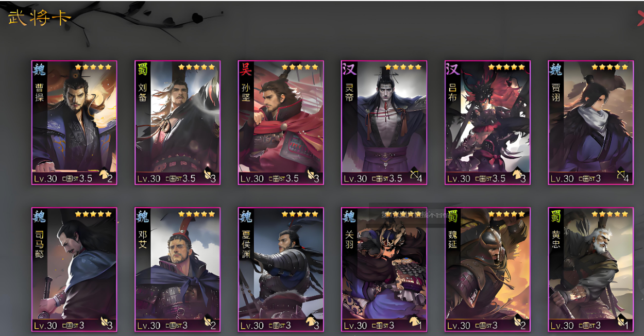Click the bow icon on 贾诩's card
Screen dimensions: 644x336
pyautogui.click(x=620, y=176)
